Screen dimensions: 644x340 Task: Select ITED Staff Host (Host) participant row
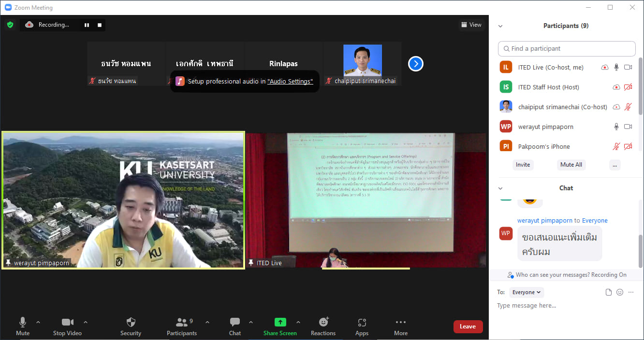567,87
